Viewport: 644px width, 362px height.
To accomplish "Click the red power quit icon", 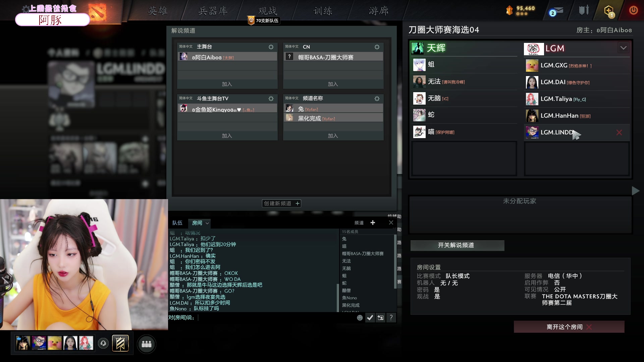I will (633, 10).
